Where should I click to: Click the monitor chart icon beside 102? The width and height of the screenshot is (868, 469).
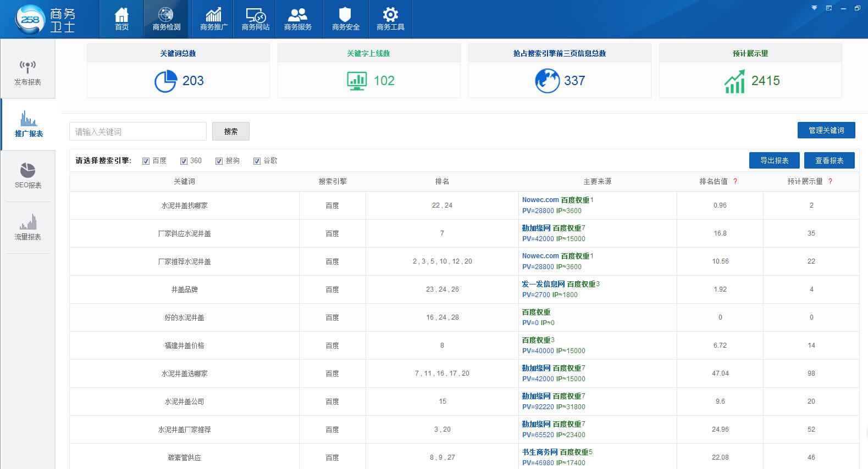(x=357, y=81)
